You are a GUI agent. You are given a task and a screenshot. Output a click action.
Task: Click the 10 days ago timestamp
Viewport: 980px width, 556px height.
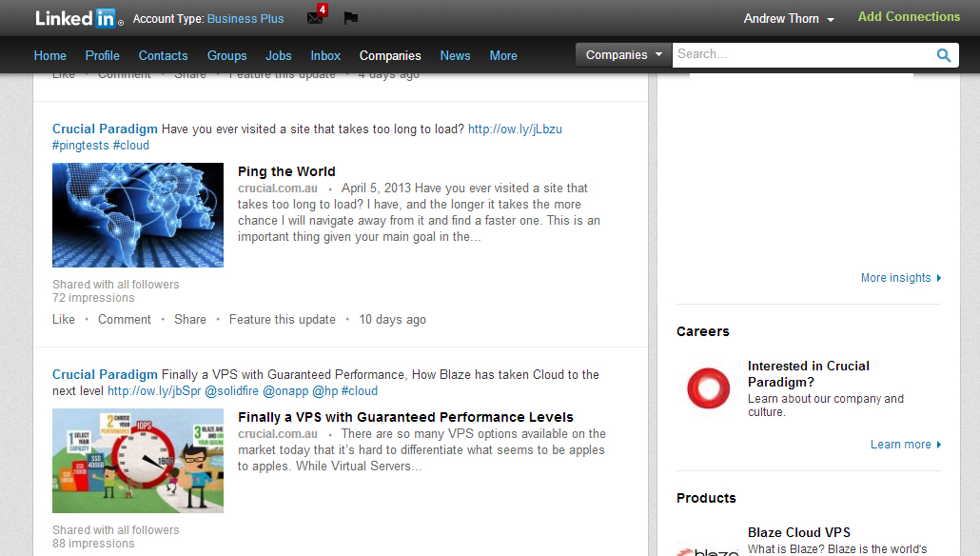[x=393, y=320]
